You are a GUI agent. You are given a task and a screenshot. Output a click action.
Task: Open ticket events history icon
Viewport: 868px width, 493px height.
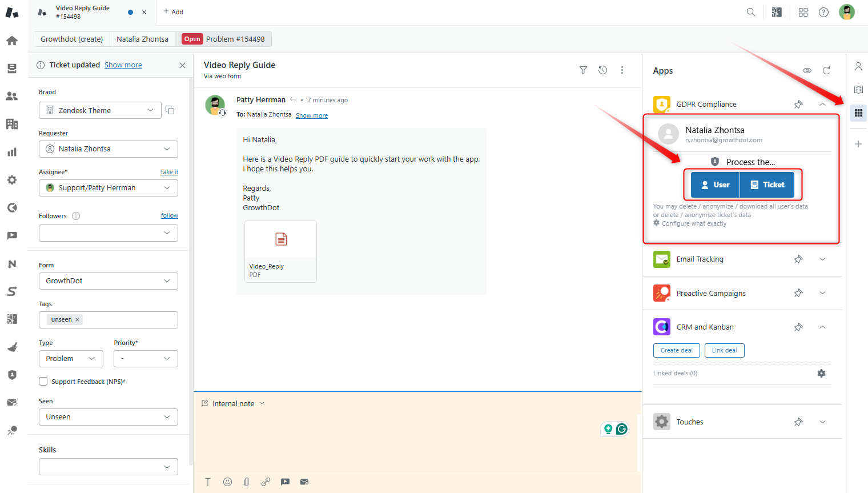602,70
